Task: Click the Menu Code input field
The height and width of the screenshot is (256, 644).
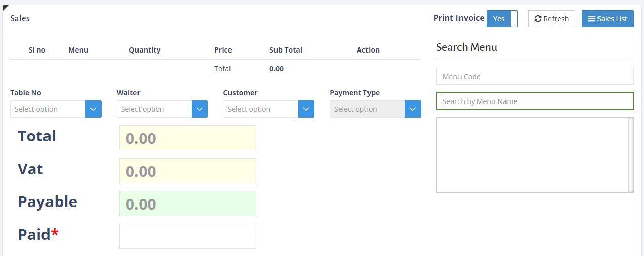Action: (x=534, y=77)
